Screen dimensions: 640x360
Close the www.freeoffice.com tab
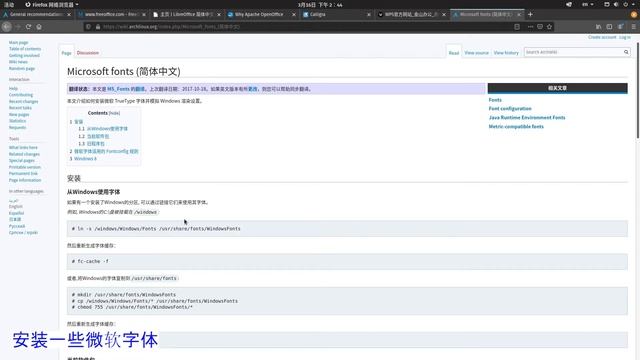click(144, 14)
